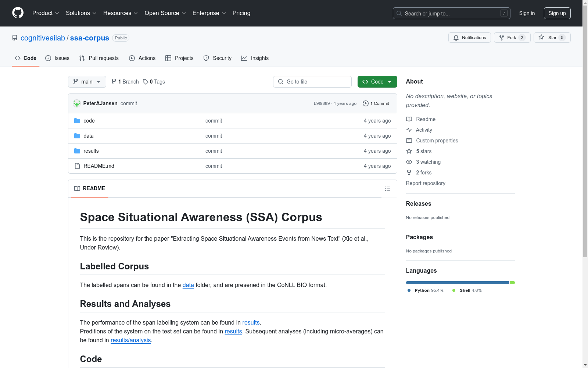This screenshot has width=588, height=368.
Task: Expand the Open Source menu
Action: tap(165, 13)
